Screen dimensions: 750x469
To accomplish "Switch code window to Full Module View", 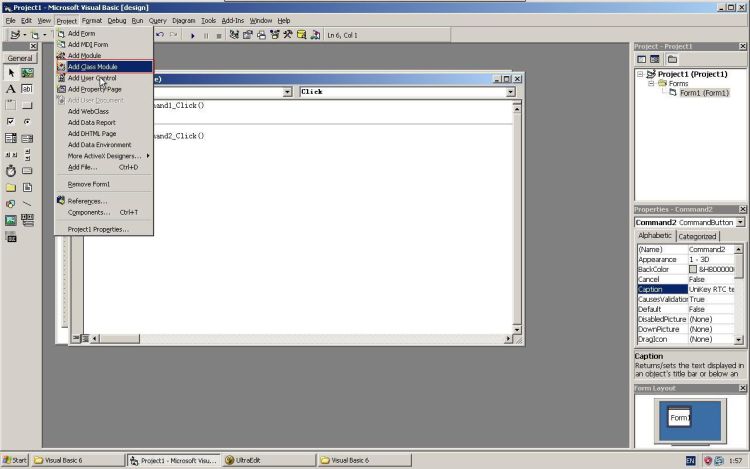I will click(x=85, y=338).
